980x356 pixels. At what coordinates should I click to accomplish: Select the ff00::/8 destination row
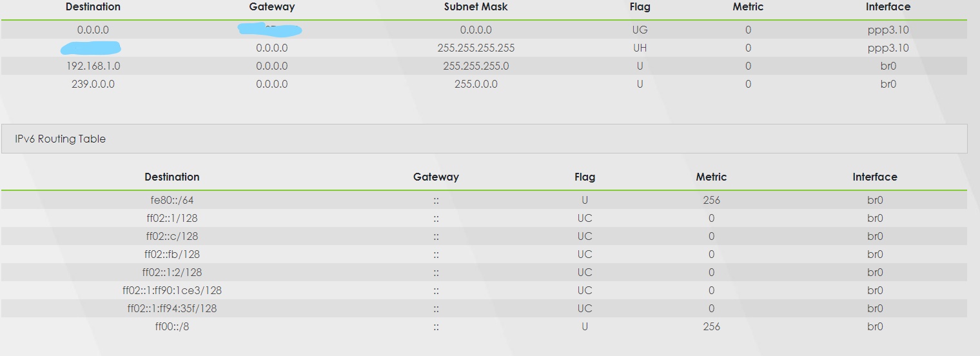(484, 326)
